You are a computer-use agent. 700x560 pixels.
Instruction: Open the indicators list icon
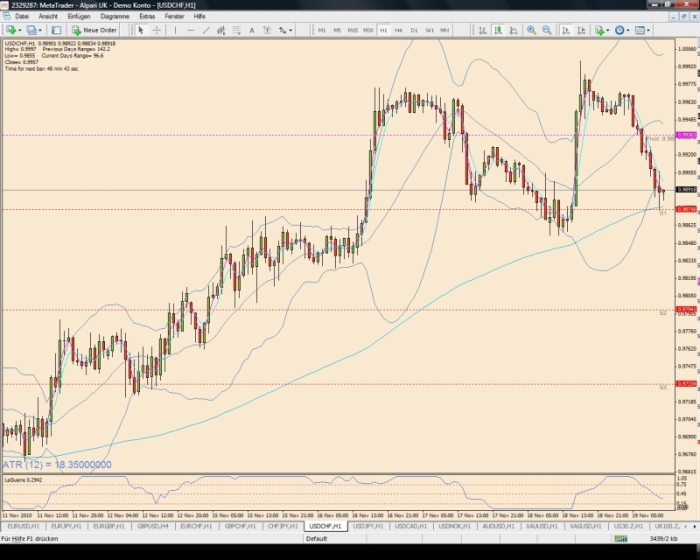[600, 30]
